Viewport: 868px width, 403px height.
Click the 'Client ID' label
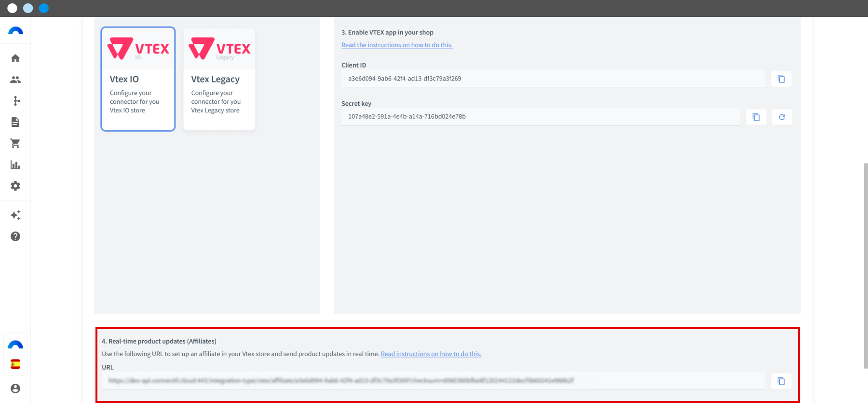[353, 65]
